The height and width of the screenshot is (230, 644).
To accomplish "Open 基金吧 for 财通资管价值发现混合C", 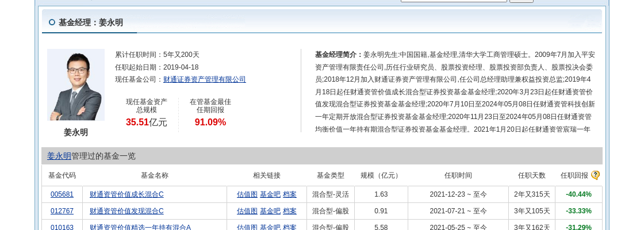I will (270, 211).
